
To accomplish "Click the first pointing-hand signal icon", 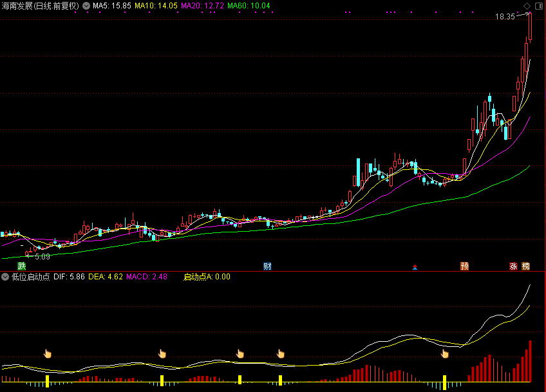I will click(48, 354).
